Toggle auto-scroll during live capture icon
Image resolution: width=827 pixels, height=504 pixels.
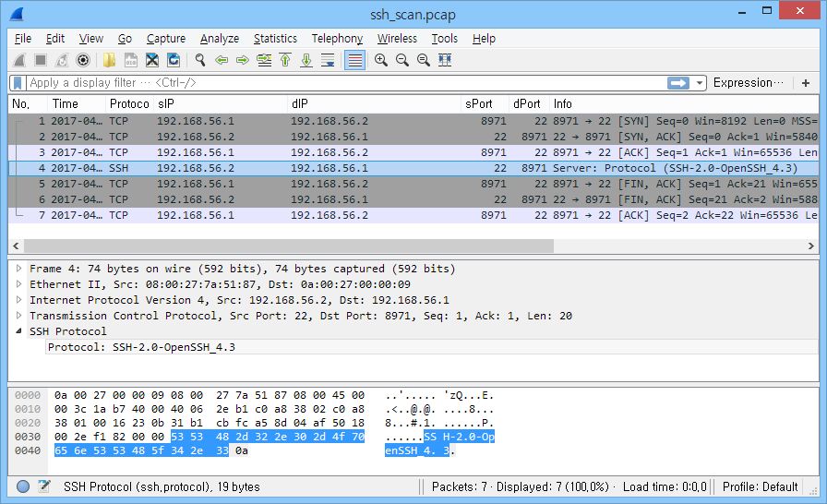(328, 60)
